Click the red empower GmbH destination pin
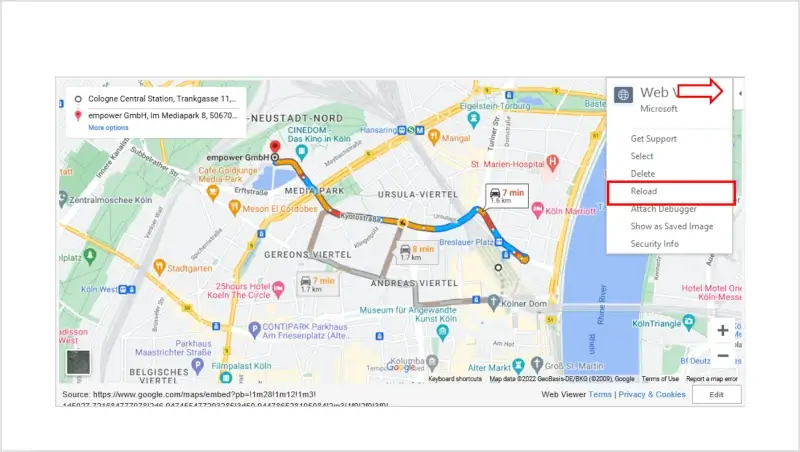 275,146
